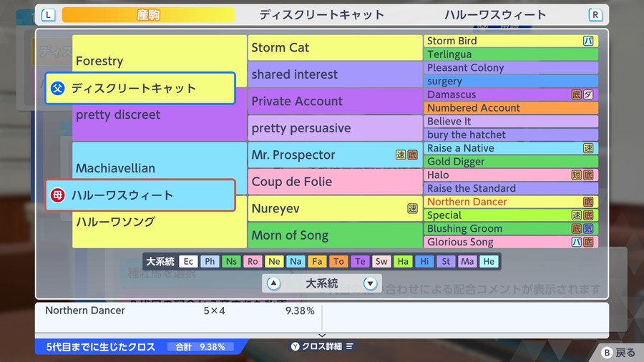Click the R shoulder button icon
Viewport: 644px width, 362px height.
[595, 15]
